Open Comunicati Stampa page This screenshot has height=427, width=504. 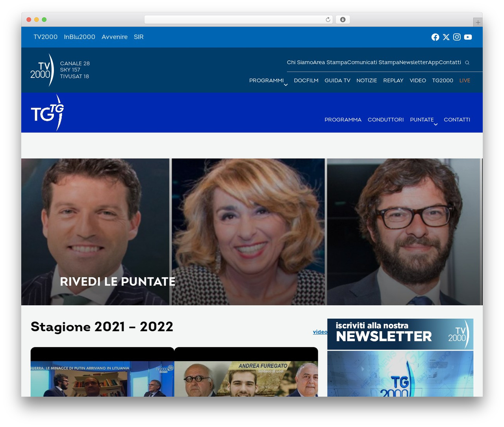point(373,62)
